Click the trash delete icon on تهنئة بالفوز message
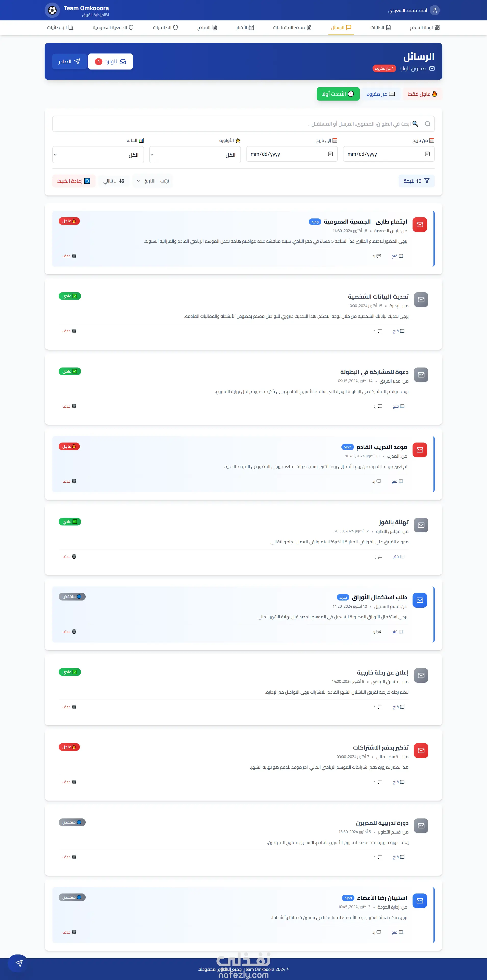The image size is (487, 980). (74, 557)
